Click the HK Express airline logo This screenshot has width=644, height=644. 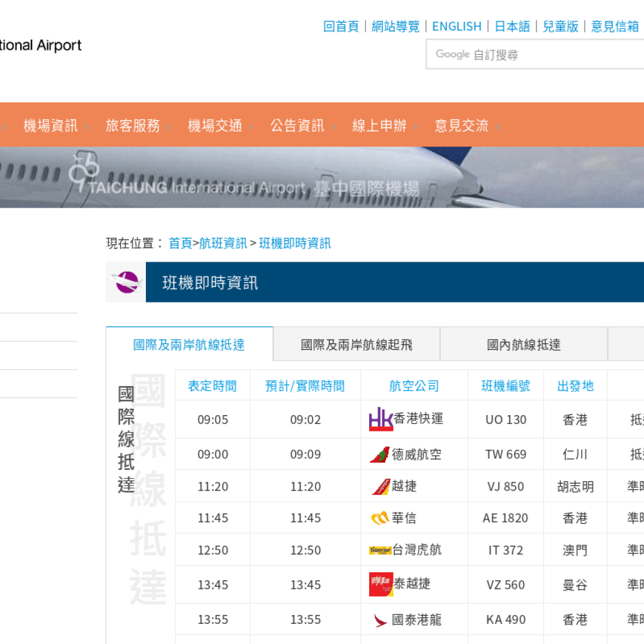click(380, 419)
